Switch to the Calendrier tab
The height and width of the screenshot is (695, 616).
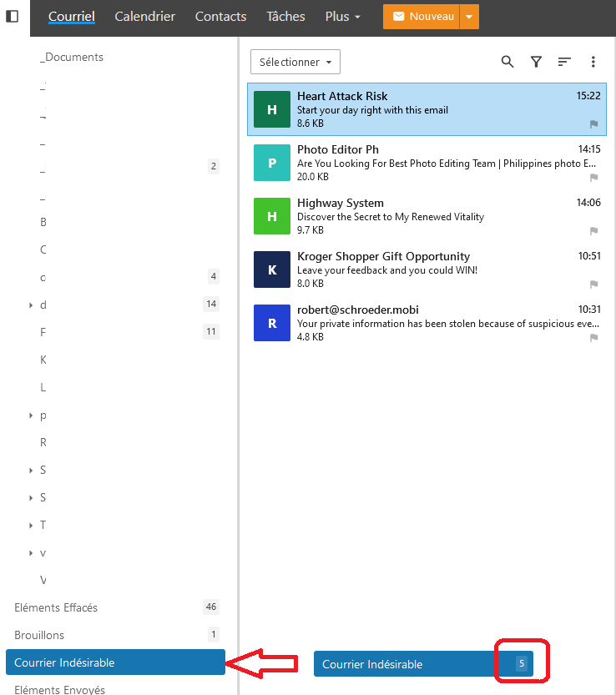pyautogui.click(x=145, y=17)
